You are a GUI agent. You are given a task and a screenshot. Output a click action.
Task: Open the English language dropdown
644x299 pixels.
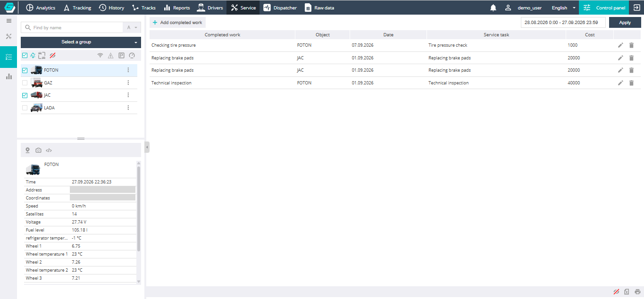coord(564,8)
